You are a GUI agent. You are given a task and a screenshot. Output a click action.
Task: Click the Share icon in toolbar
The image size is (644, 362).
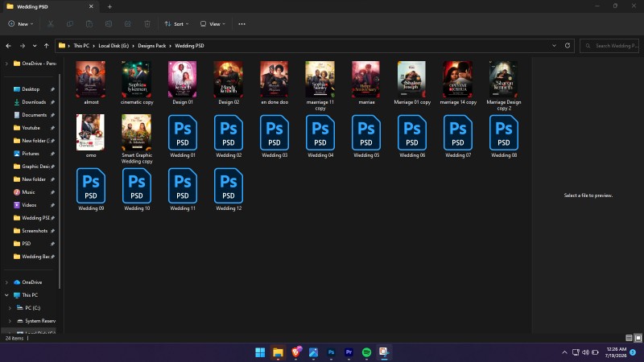point(128,24)
